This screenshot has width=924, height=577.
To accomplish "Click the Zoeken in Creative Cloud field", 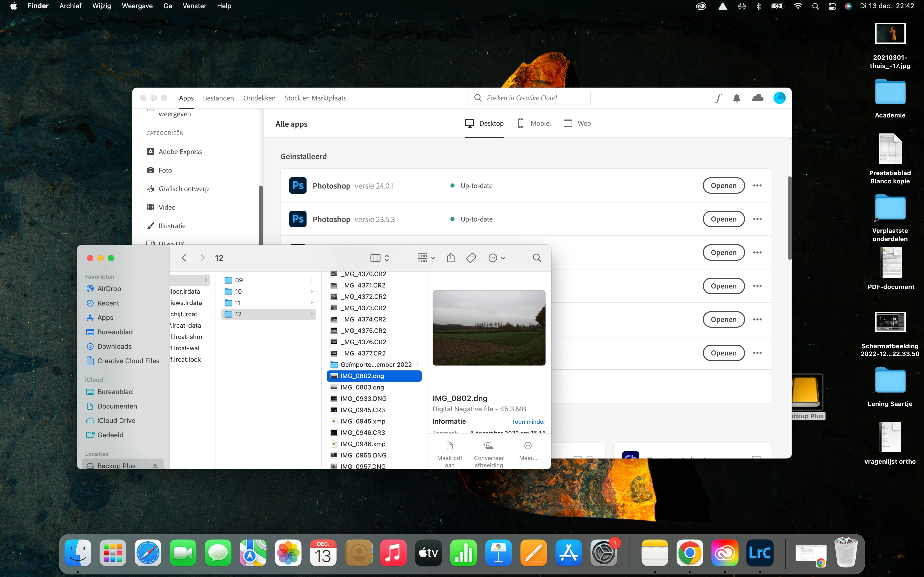I will click(529, 98).
